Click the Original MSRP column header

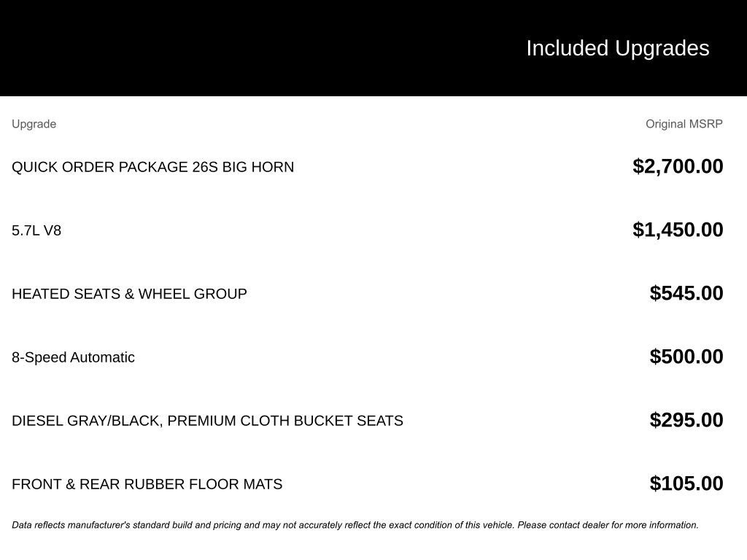pyautogui.click(x=684, y=124)
